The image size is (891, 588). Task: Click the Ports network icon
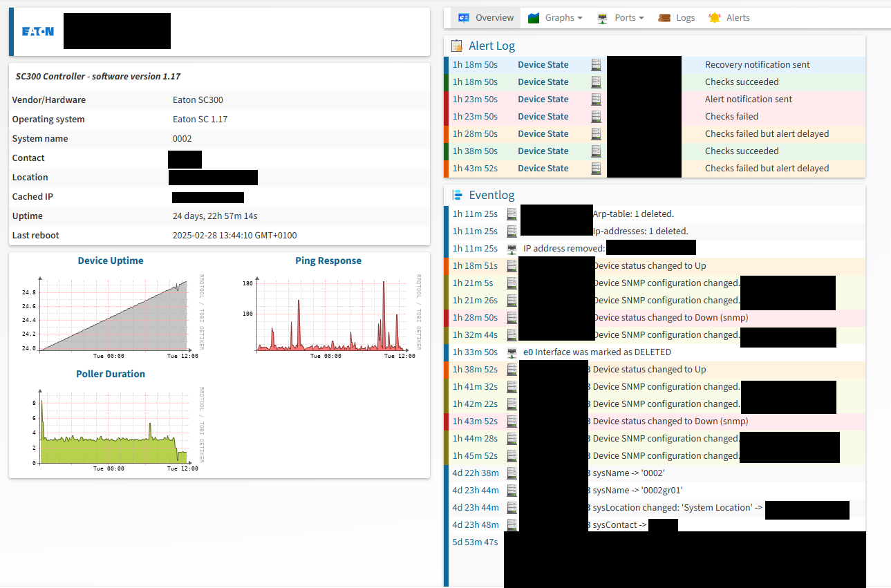tap(603, 18)
